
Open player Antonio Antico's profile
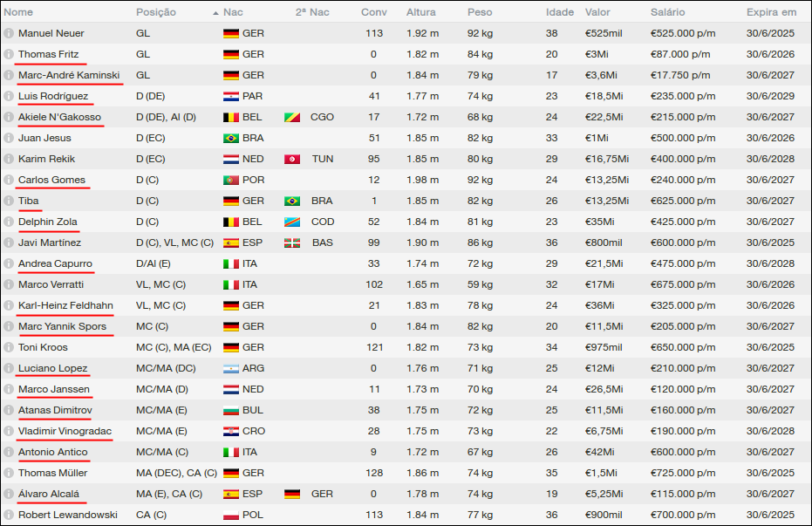(53, 452)
